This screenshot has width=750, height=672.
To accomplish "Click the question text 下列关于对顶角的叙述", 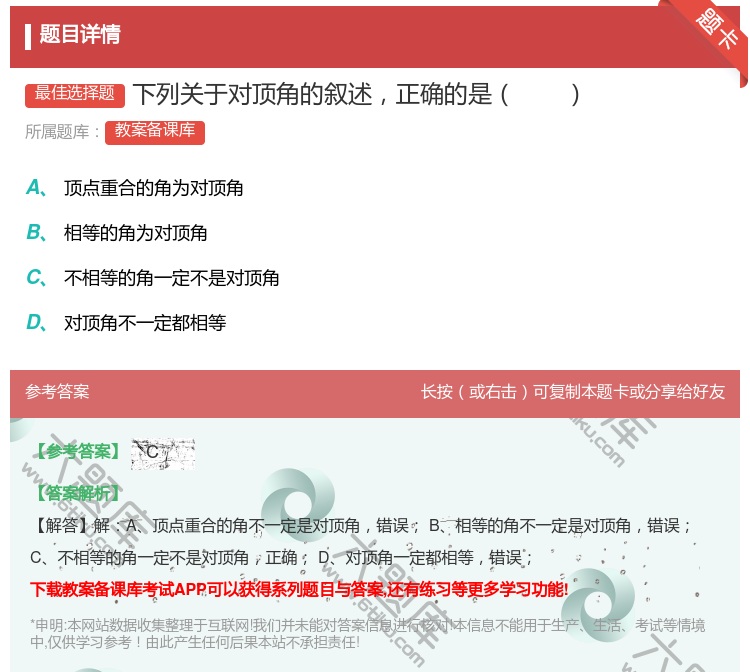I will [x=355, y=94].
